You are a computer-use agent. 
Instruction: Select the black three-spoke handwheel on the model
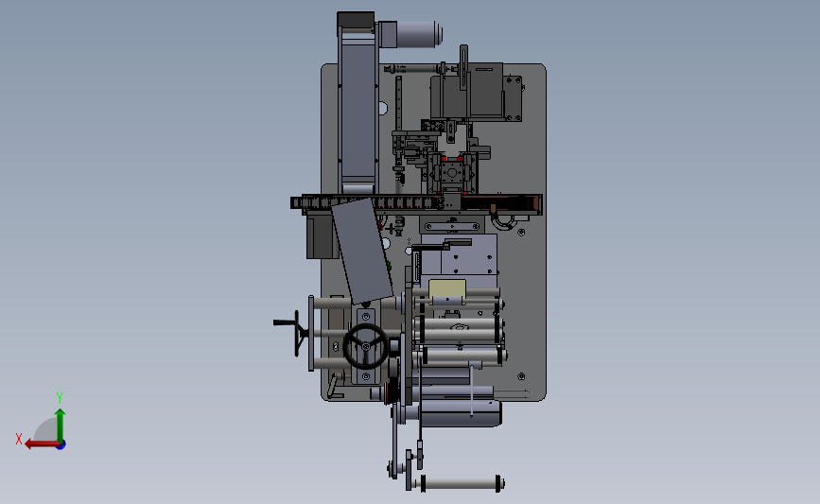click(366, 346)
